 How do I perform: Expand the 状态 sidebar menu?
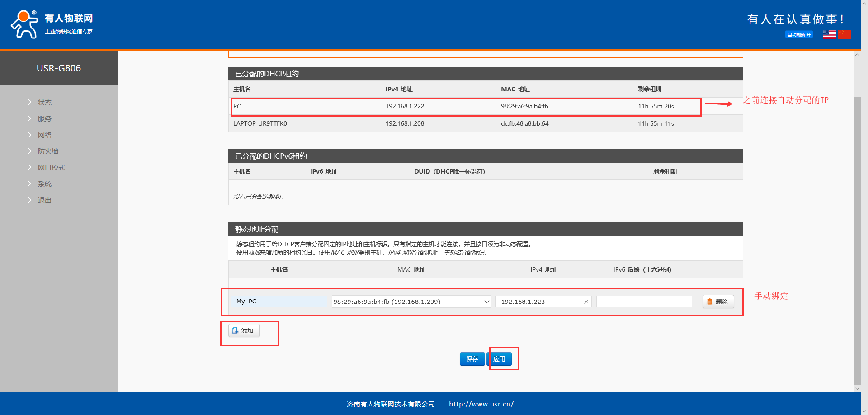(44, 103)
